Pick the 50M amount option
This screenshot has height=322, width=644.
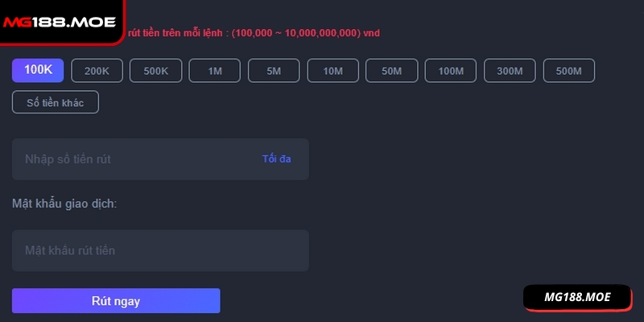[x=392, y=71]
